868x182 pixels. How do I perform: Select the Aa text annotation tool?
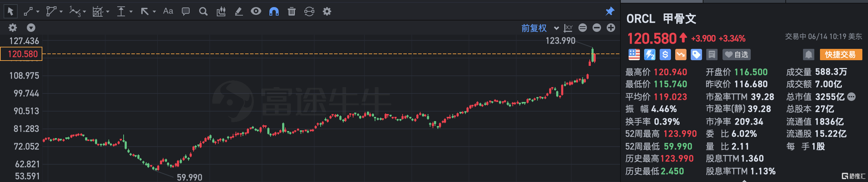(x=168, y=11)
